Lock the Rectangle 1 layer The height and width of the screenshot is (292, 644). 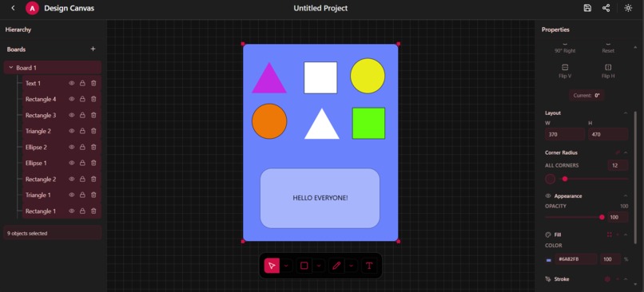[x=82, y=211]
